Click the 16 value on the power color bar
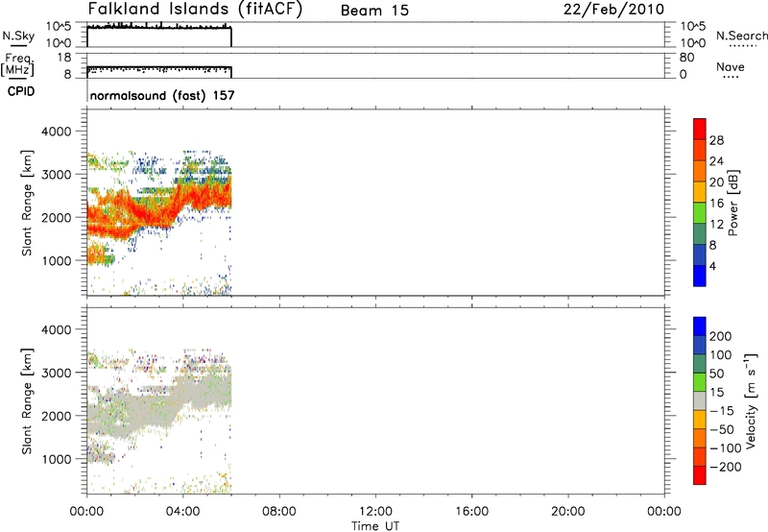 pos(716,204)
